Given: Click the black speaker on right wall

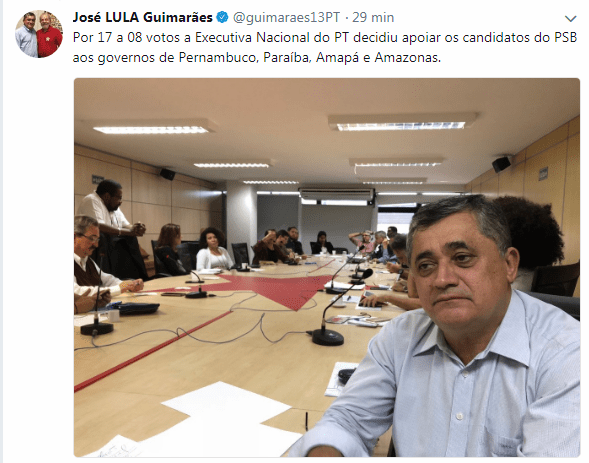Looking at the screenshot, I should (x=501, y=164).
